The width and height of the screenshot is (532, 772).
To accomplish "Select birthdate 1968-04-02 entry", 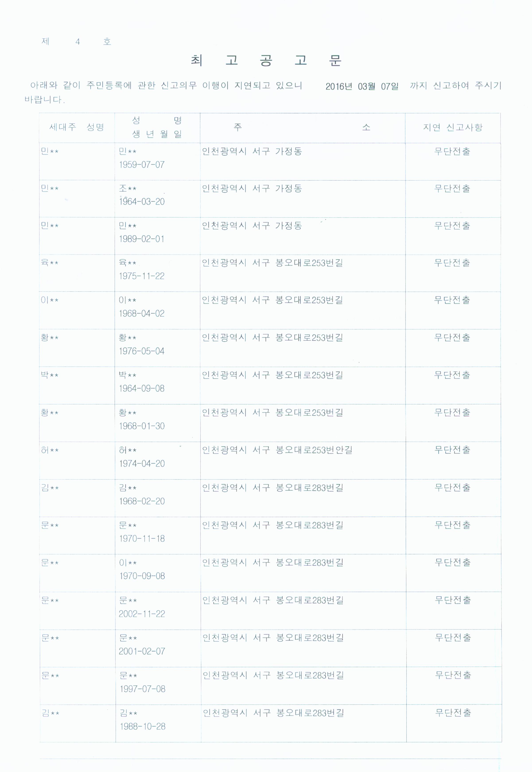I will click(x=142, y=313).
